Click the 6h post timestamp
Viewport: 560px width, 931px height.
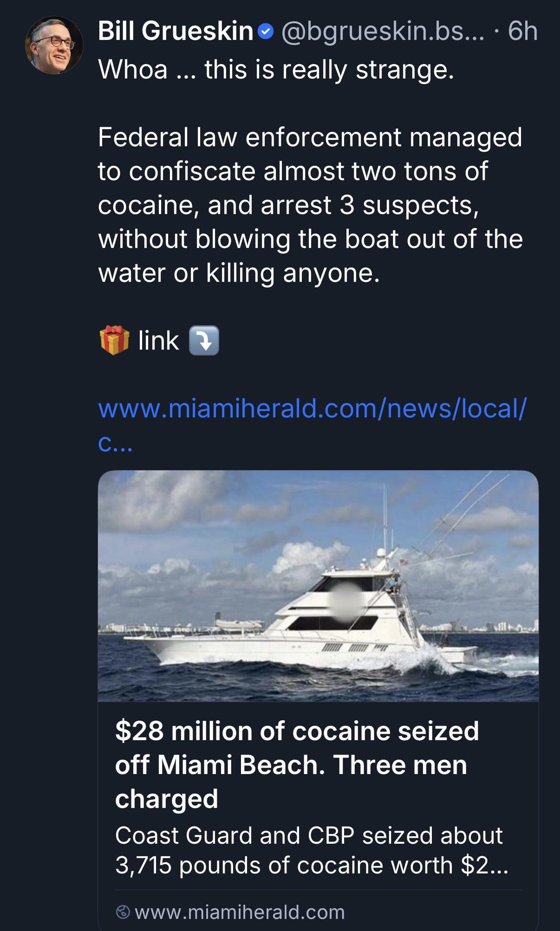click(x=522, y=31)
